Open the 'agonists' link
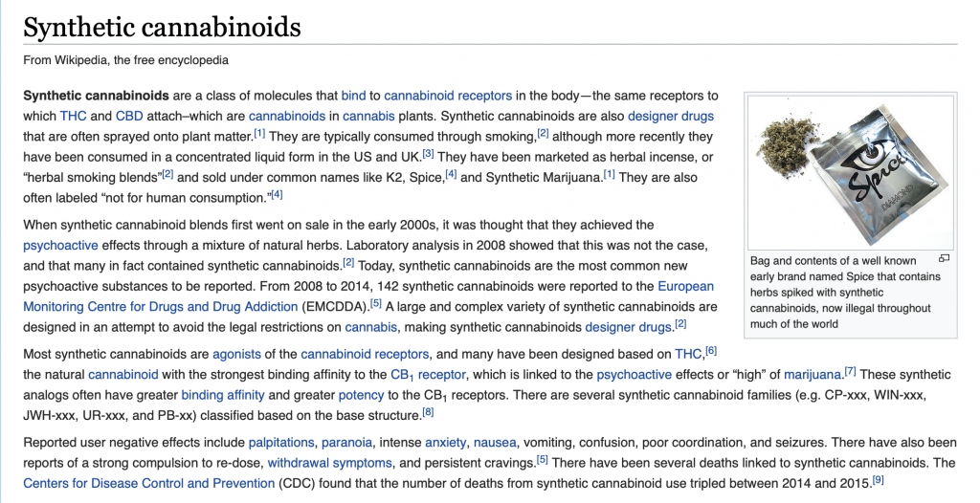This screenshot has width=980, height=503. coord(237,354)
